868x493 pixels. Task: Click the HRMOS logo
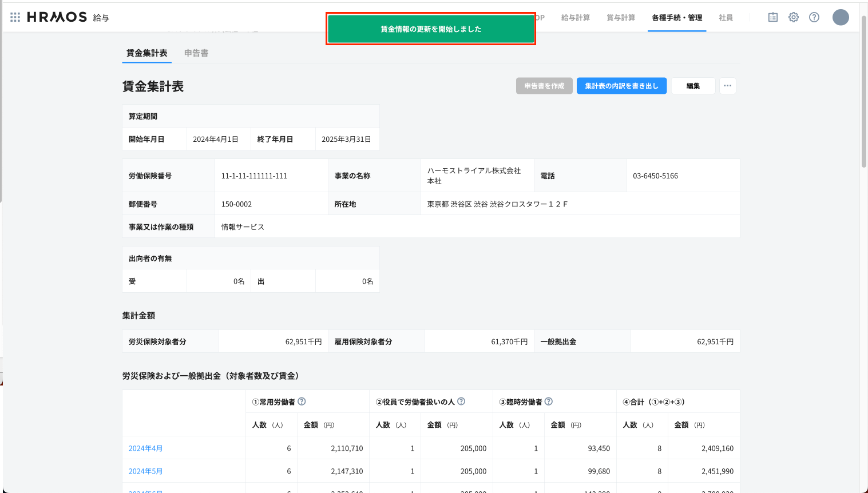coord(57,17)
